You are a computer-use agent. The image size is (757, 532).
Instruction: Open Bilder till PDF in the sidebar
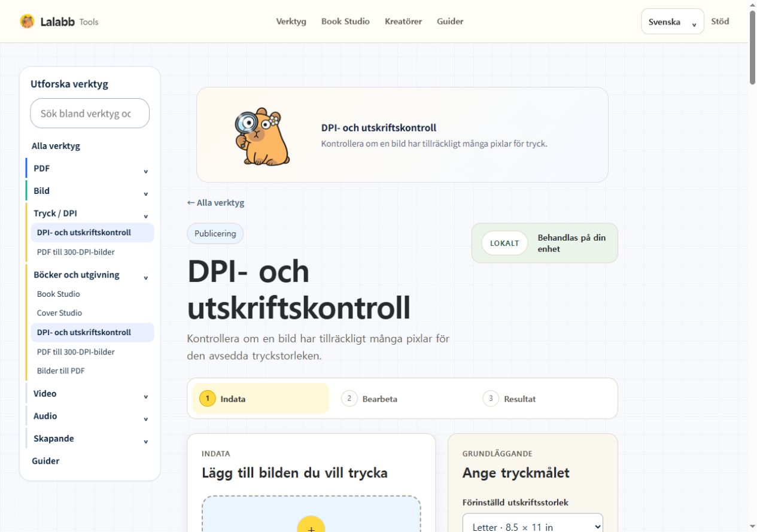tap(61, 371)
